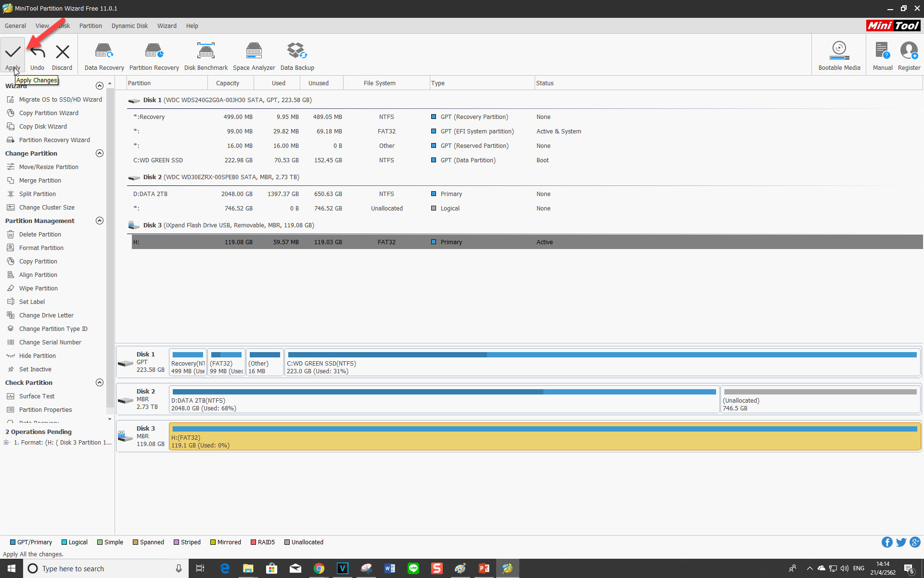Select H:(FAT32) partition bar in disk map
The height and width of the screenshot is (578, 924).
coord(545,436)
